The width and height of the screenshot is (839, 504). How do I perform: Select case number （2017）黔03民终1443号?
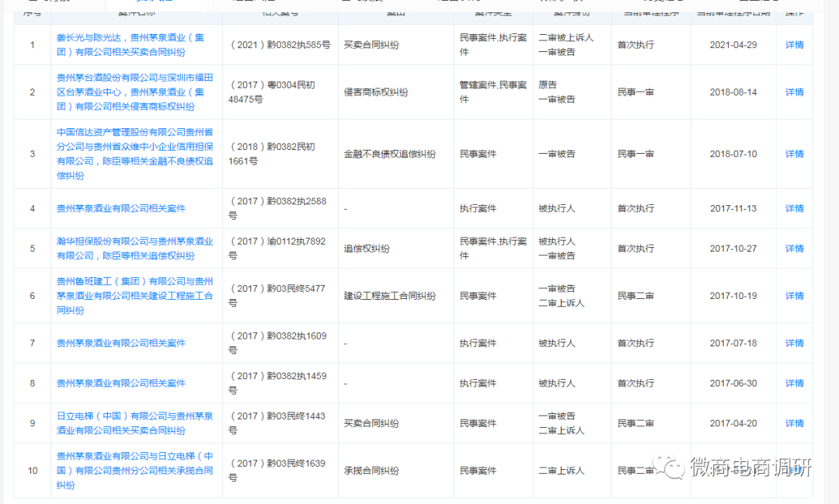[277, 423]
